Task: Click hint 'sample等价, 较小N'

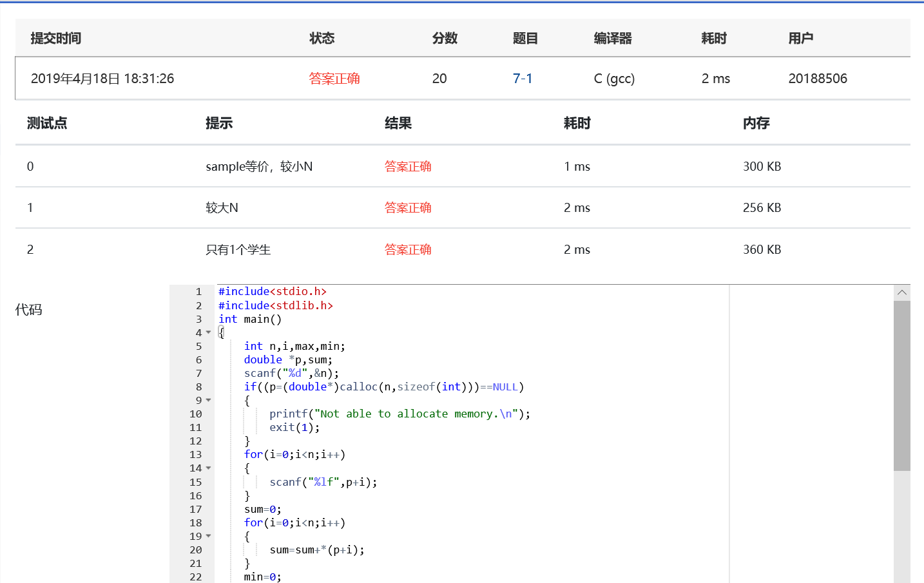Action: pos(259,166)
